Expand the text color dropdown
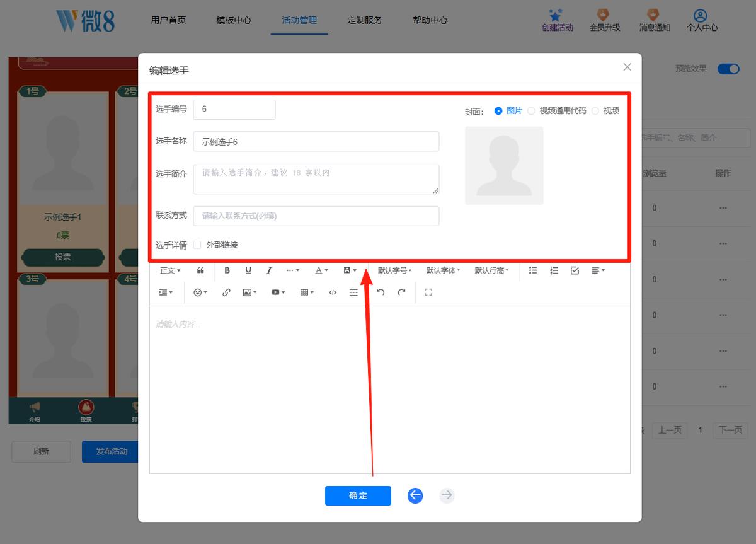Screen dimensions: 756x544 point(322,270)
